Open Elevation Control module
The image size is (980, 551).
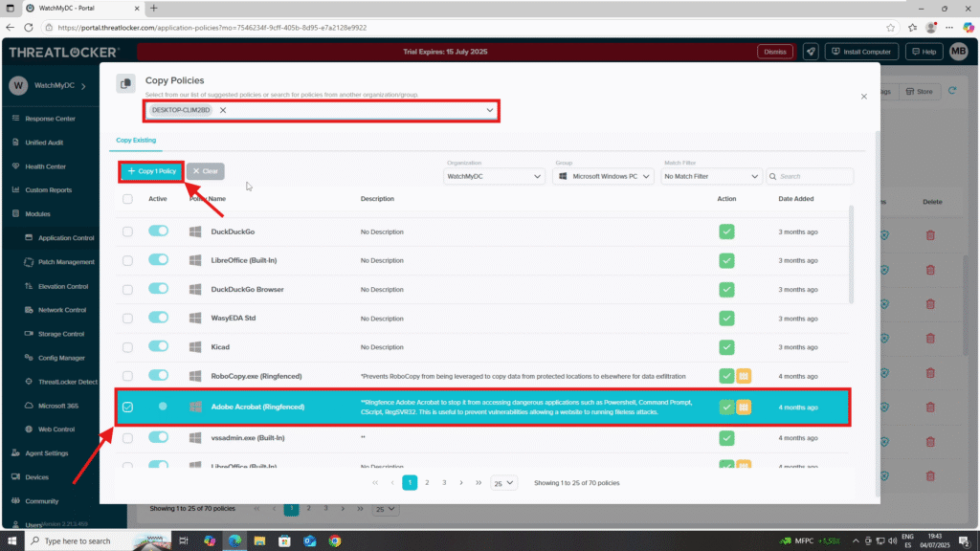pyautogui.click(x=62, y=286)
